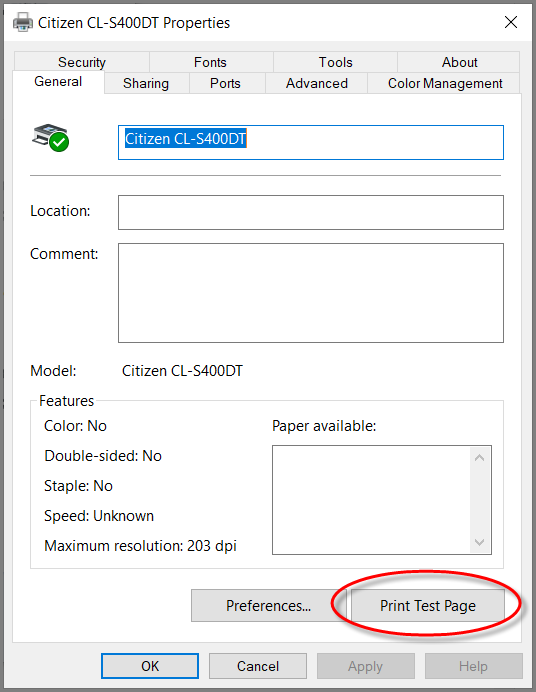Focus the Location text field
536x692 pixels.
tap(311, 213)
